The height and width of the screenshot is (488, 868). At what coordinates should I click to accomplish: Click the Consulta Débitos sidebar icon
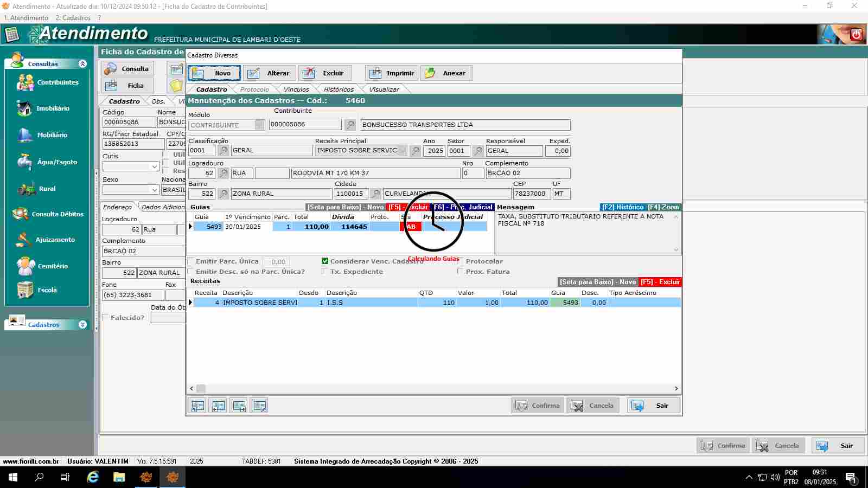[21, 214]
